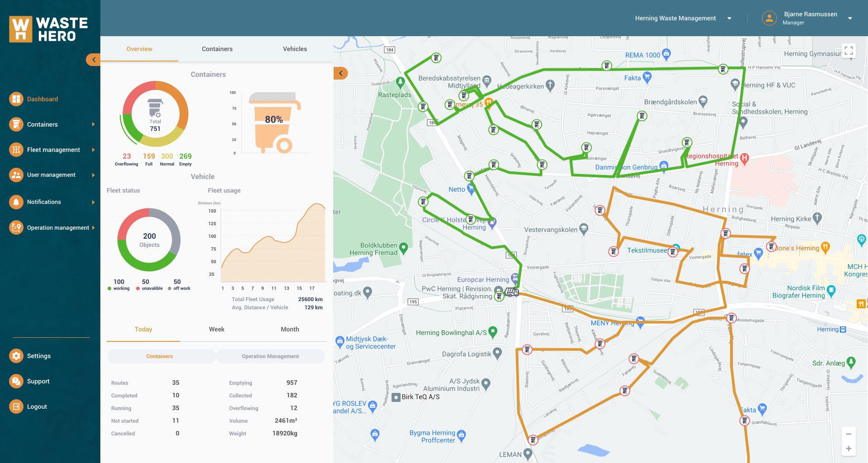Click red container marker near Fakta south
Screen dimensions: 868x463
[x=745, y=420]
